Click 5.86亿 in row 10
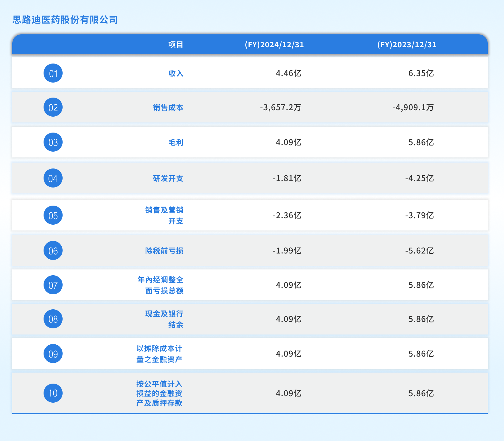Viewport: 504px width, 441px height. [421, 393]
